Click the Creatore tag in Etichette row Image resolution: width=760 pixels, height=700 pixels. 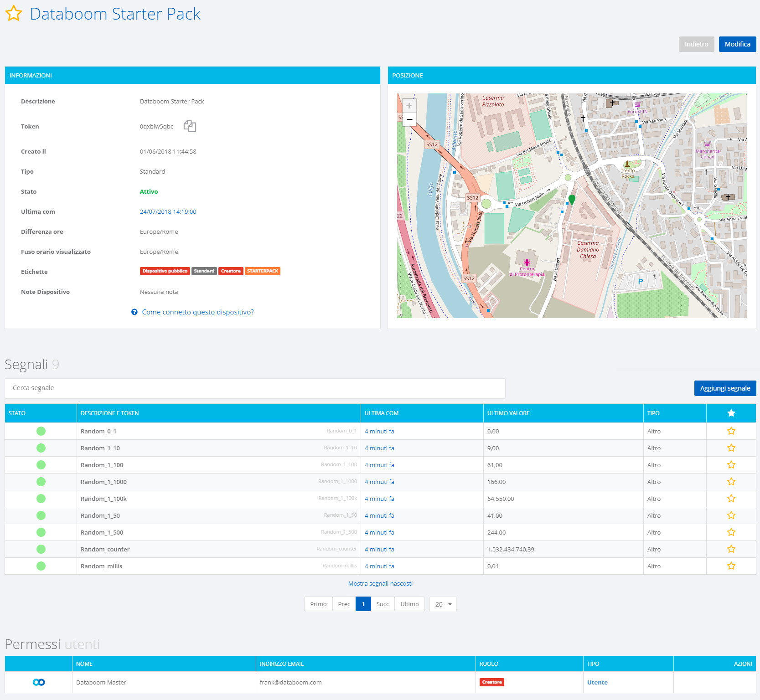[x=231, y=271]
